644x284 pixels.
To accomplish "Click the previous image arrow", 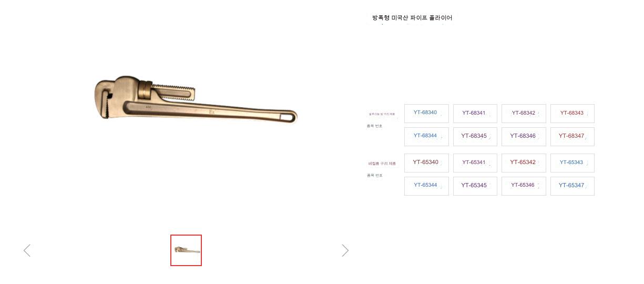I will (27, 250).
